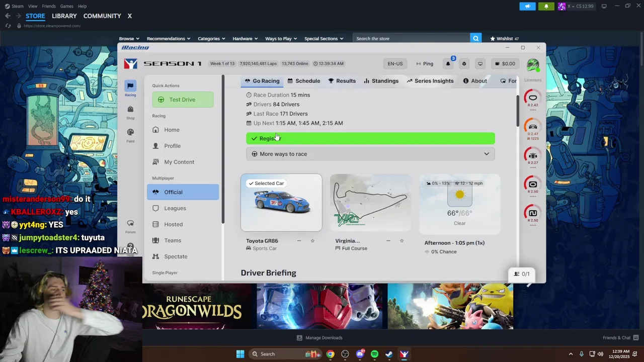Open the Racing section in iRacing rail

point(130,88)
